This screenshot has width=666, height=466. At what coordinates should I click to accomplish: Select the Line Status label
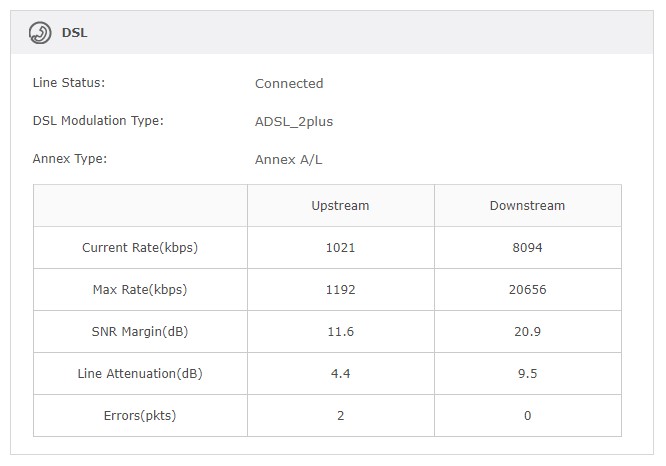69,83
